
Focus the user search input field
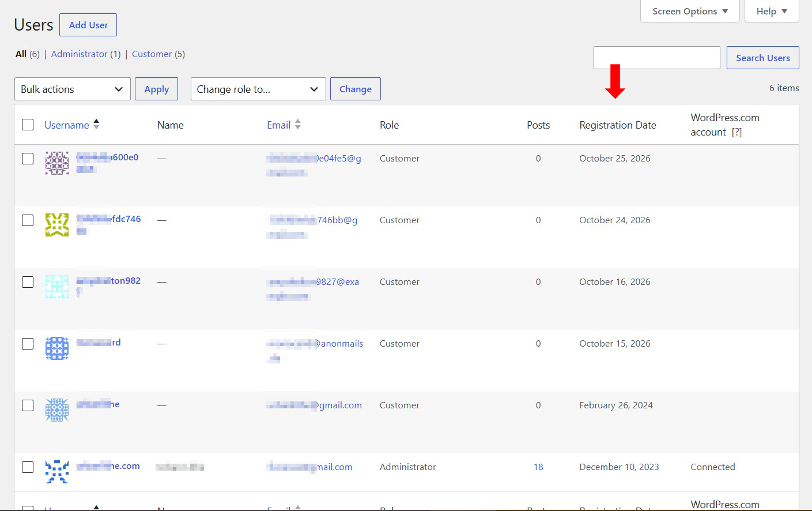(x=657, y=58)
